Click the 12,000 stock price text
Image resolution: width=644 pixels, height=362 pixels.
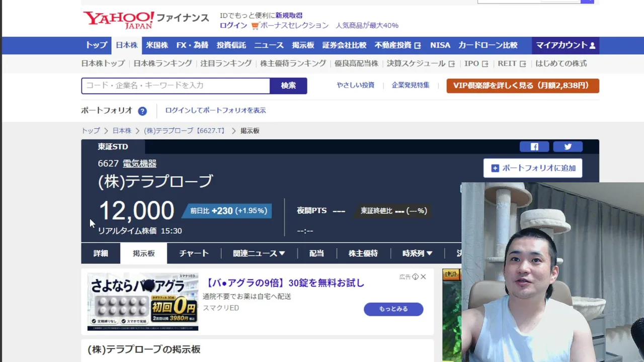pyautogui.click(x=136, y=211)
